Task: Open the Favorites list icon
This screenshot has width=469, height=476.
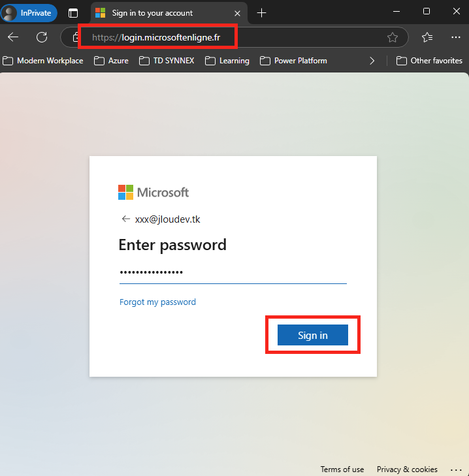Action: point(427,37)
